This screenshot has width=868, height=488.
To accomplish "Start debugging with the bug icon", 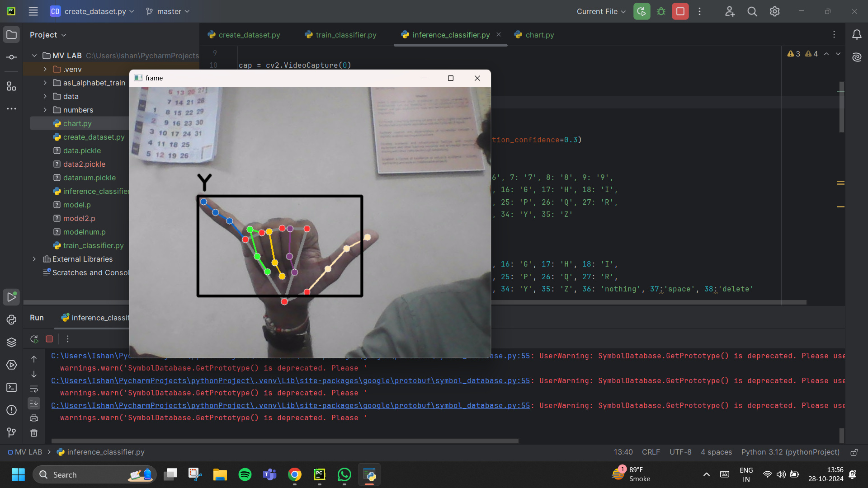I will [660, 11].
